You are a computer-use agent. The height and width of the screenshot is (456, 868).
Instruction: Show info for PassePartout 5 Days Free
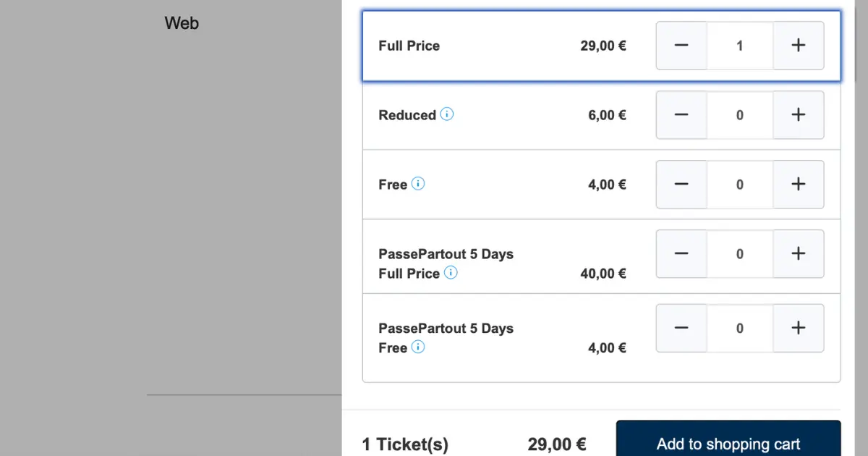tap(418, 347)
